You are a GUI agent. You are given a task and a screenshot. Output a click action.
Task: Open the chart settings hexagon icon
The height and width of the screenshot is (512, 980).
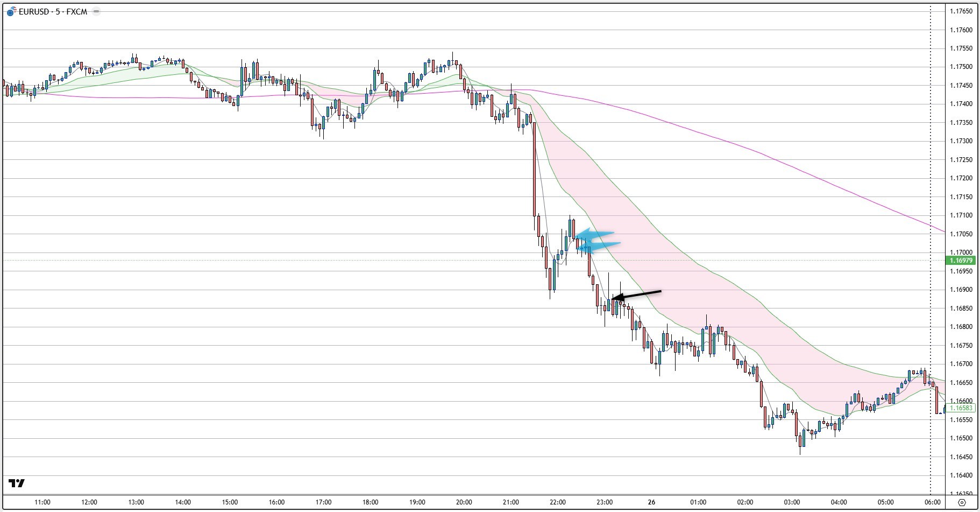[962, 502]
